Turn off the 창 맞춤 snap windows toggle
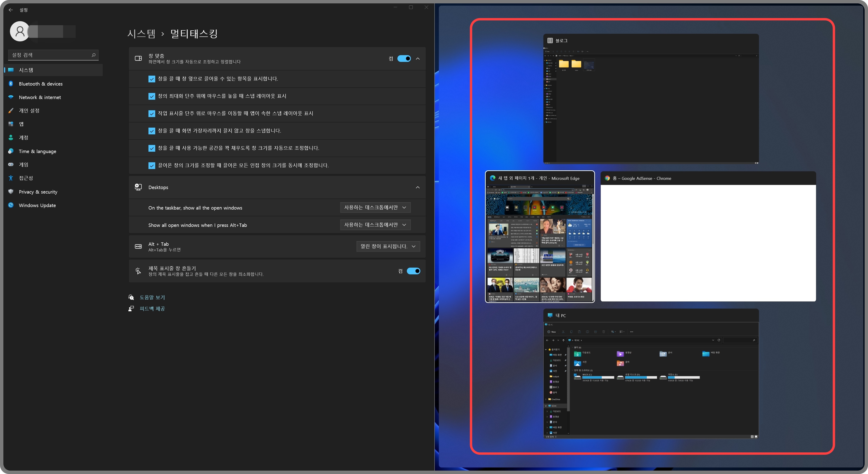 pos(404,59)
